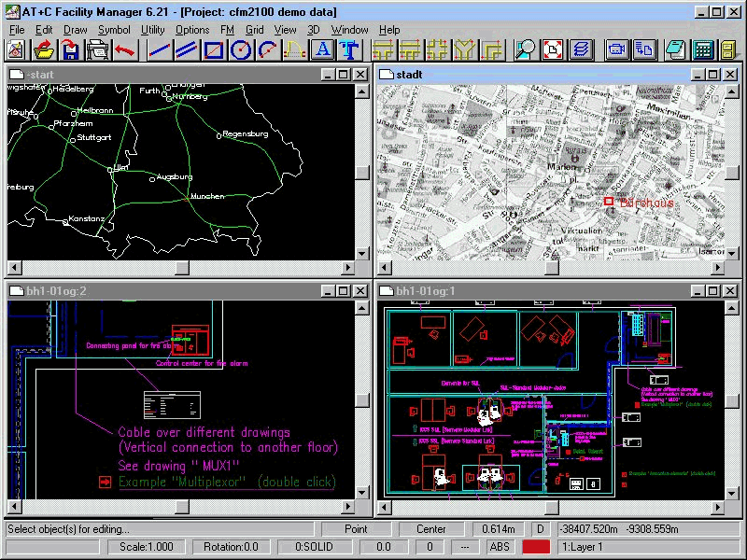Image resolution: width=747 pixels, height=560 pixels.
Task: Click the Open project folder icon
Action: [x=43, y=49]
